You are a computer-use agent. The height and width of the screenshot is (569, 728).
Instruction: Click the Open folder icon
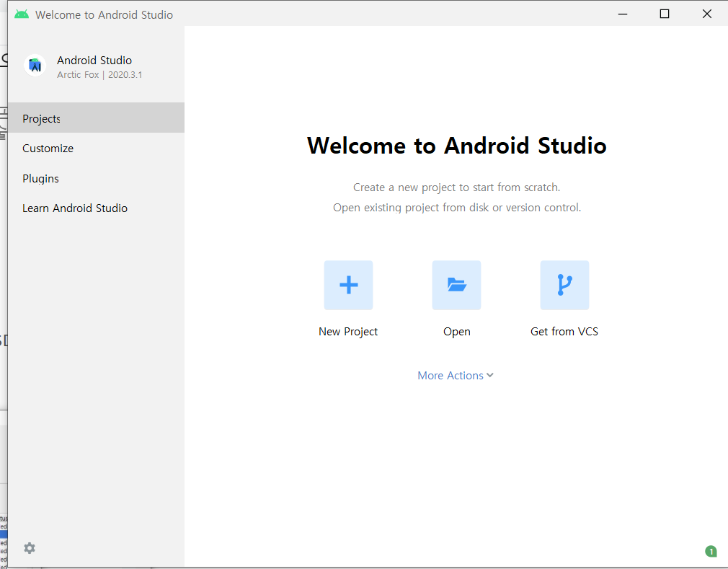click(456, 285)
